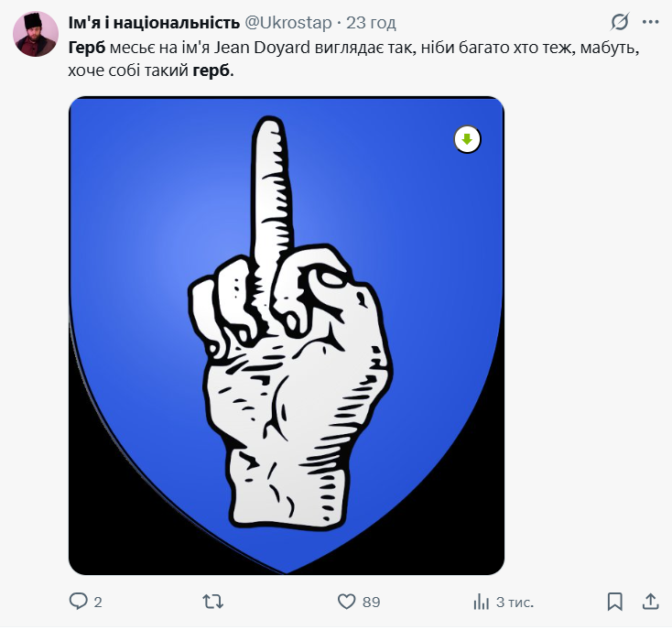Click the like count 89
The width and height of the screenshot is (672, 630).
371,602
